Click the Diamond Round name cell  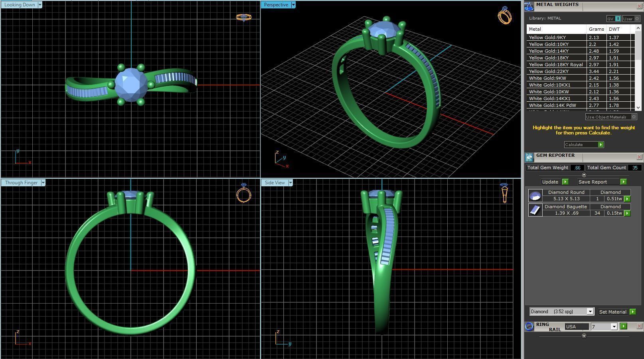pos(566,192)
